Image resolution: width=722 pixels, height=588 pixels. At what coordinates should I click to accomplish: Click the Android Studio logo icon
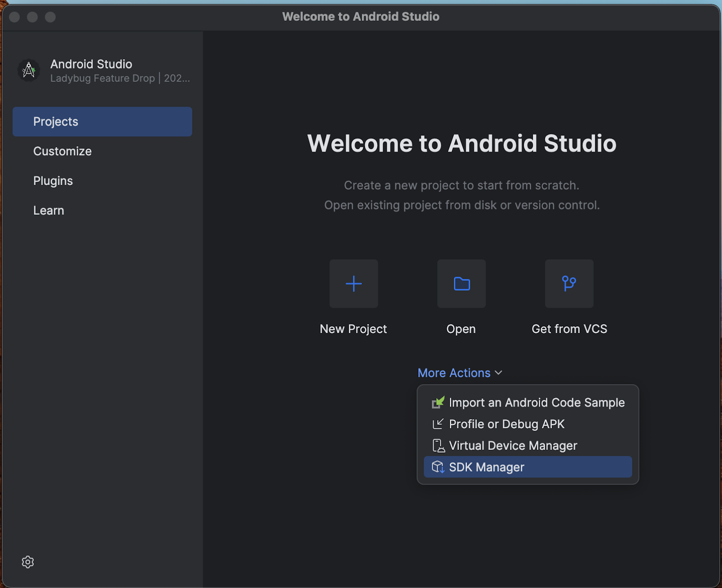[28, 70]
